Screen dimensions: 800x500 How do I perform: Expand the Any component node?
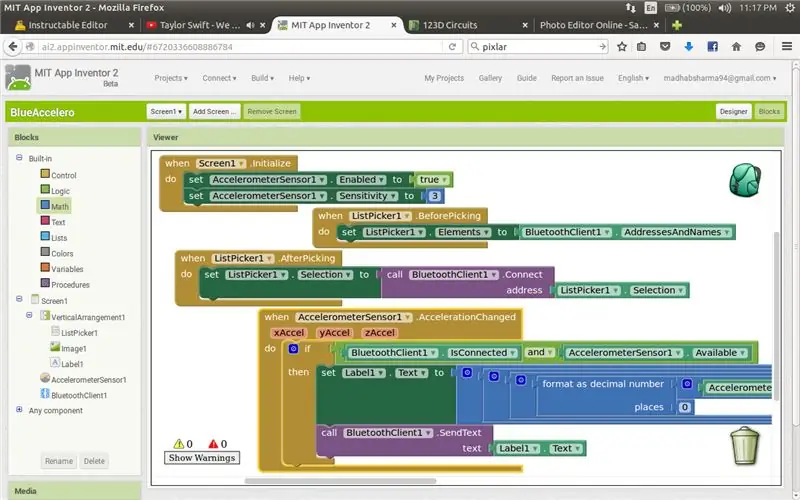(x=19, y=409)
